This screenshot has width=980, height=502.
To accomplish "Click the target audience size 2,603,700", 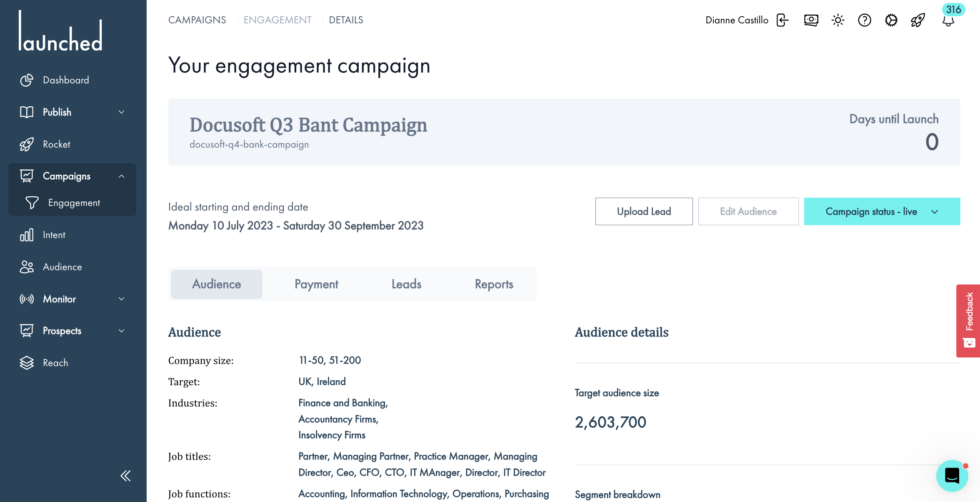I will (x=610, y=422).
